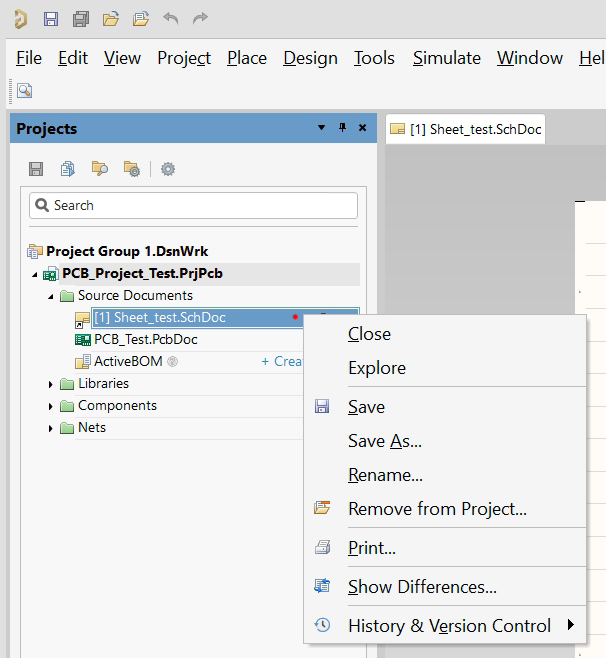Viewport: 606px width, 658px height.
Task: Choose Print... from the context menu
Action: (x=445, y=548)
